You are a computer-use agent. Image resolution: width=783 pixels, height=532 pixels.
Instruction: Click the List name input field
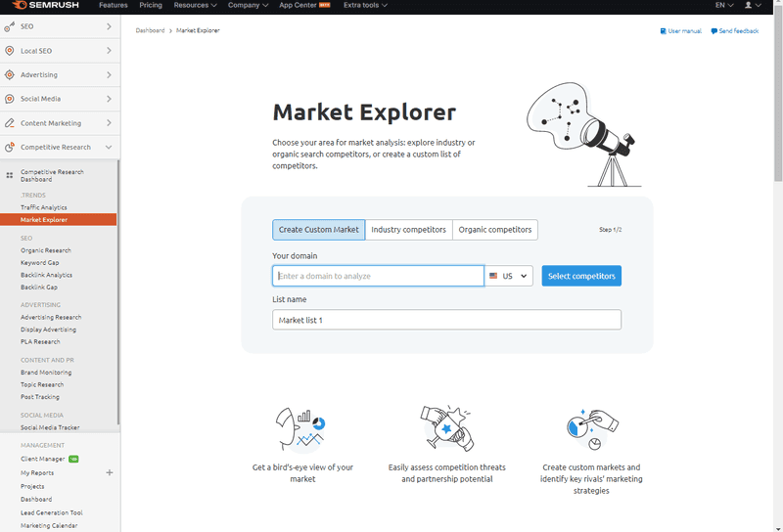coord(447,320)
